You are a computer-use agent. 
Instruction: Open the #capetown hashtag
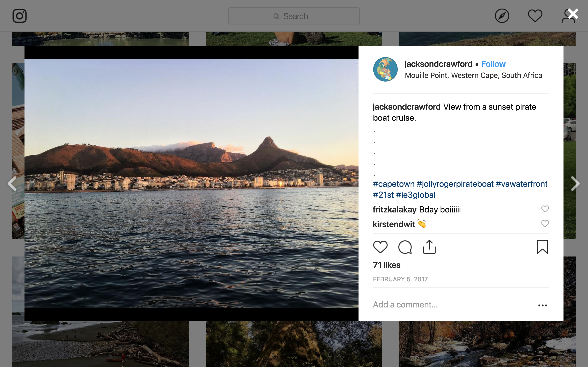pyautogui.click(x=394, y=184)
